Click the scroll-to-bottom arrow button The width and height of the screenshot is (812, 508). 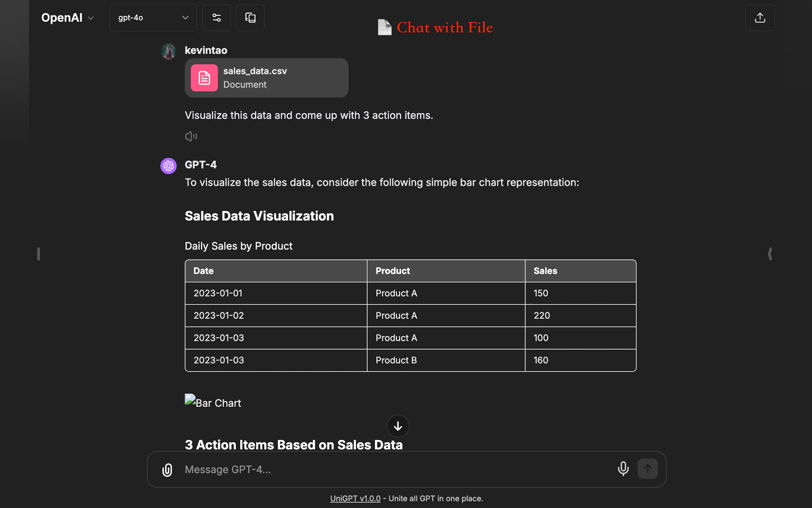(398, 426)
